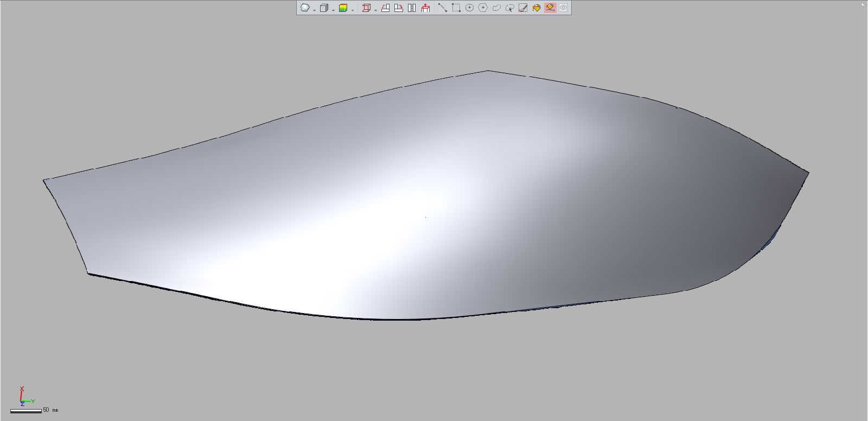Select the polygon selection mode tool
Screen dimensions: 868x421
pyautogui.click(x=483, y=8)
